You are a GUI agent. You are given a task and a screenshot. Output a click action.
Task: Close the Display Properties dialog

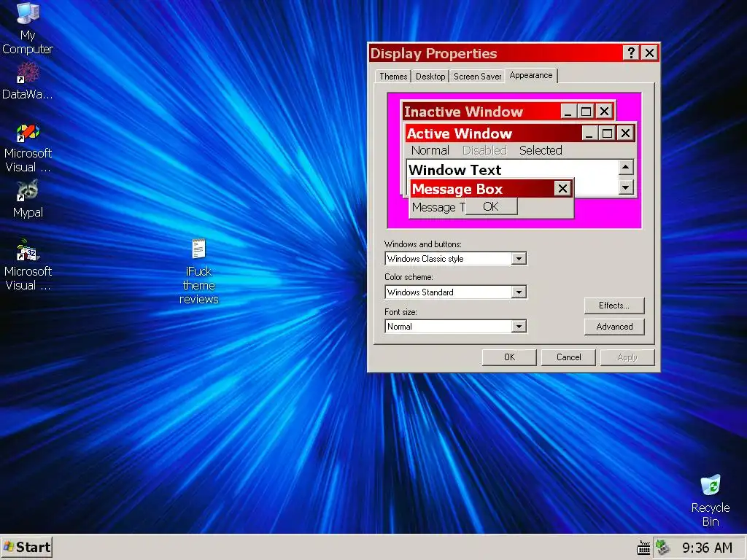[x=649, y=52]
